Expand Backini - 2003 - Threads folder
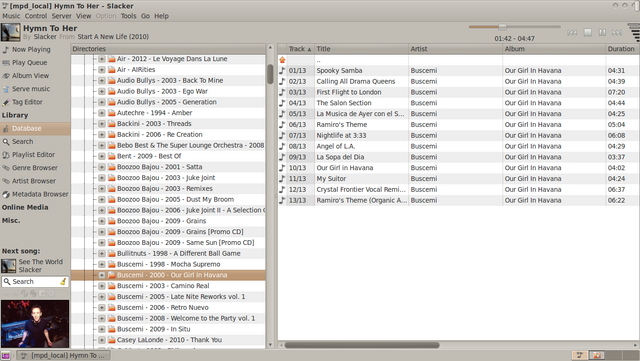The height and width of the screenshot is (361, 640). 102,124
